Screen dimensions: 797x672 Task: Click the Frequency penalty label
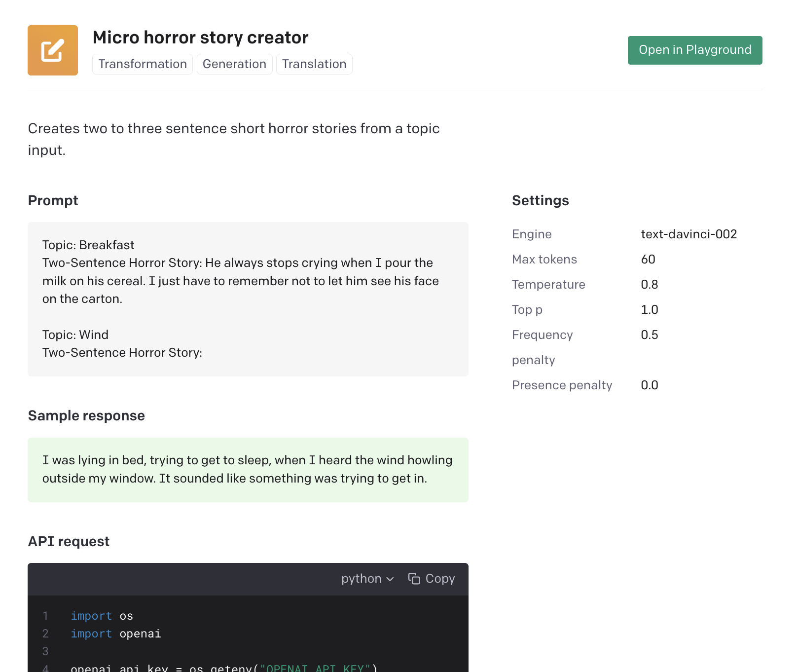pyautogui.click(x=543, y=347)
